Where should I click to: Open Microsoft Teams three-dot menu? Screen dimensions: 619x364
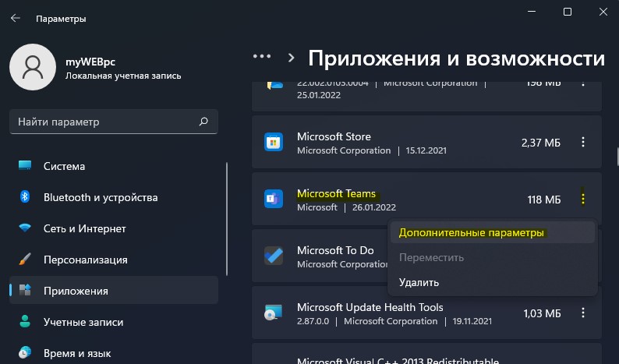click(x=583, y=199)
